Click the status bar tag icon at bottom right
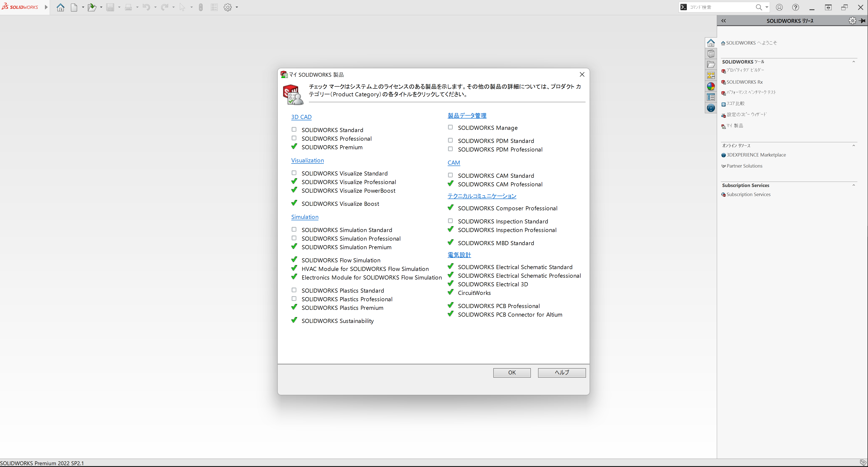 pyautogui.click(x=863, y=462)
